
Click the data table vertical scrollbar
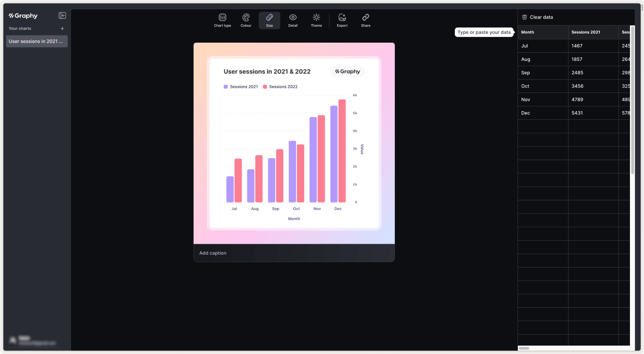click(x=632, y=101)
